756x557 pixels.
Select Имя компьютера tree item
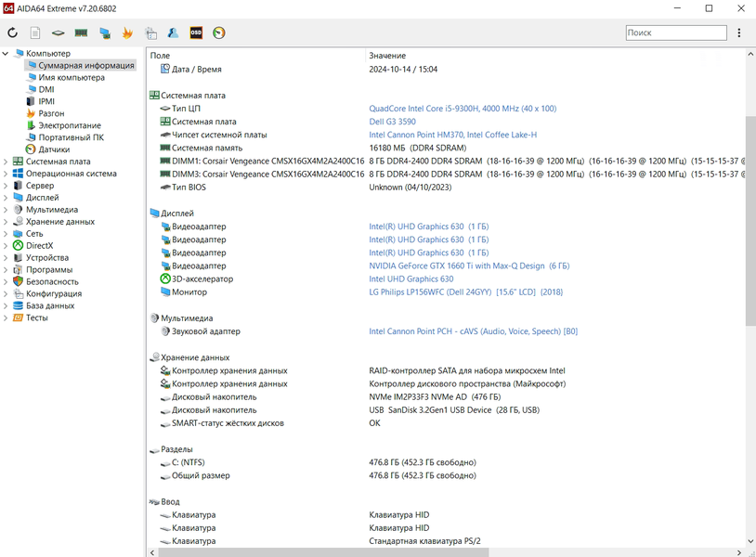tap(72, 77)
